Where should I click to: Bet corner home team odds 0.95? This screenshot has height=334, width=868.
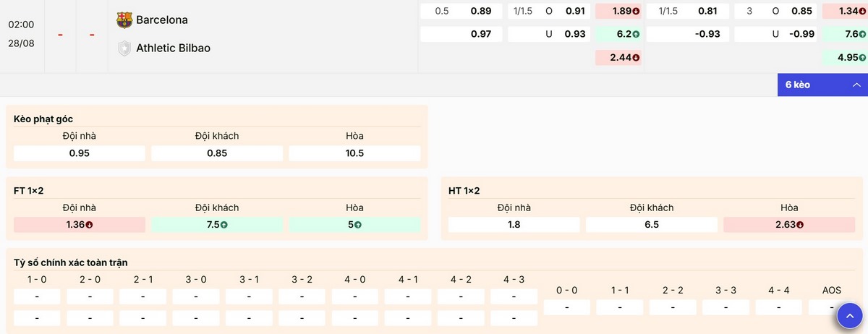80,153
